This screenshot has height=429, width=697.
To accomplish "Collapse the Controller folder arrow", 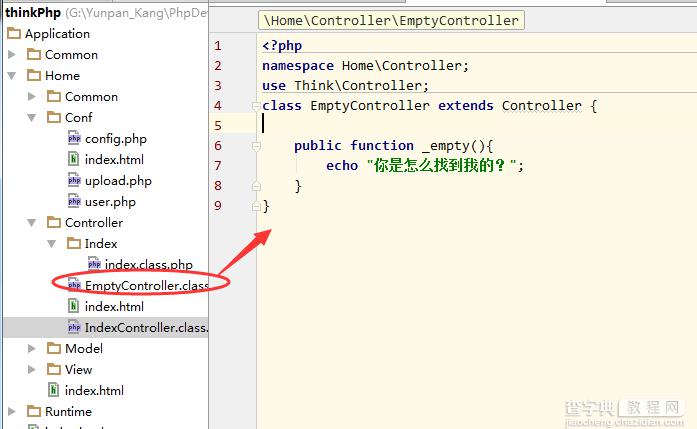I will click(32, 223).
